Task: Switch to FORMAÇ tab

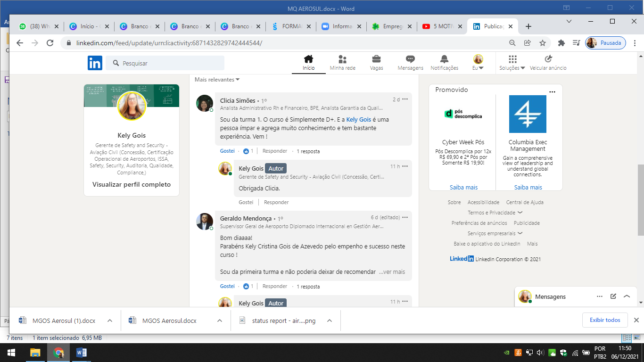Action: coord(291,26)
